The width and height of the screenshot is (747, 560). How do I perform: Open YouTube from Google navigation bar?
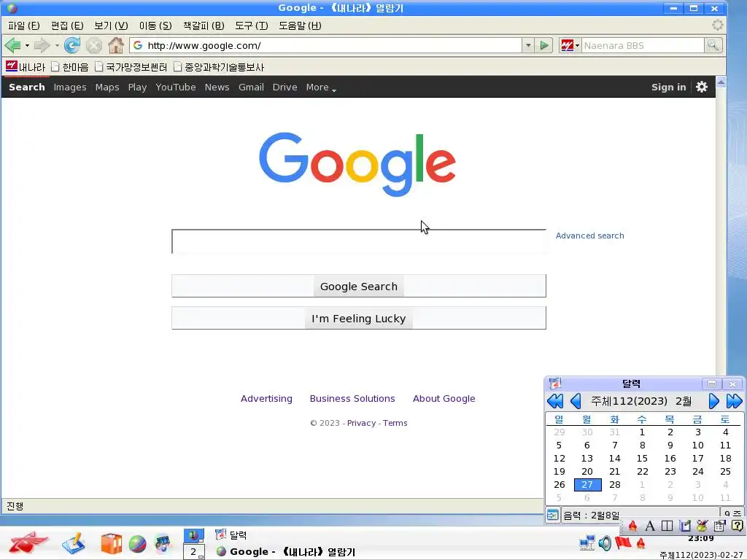pyautogui.click(x=175, y=87)
